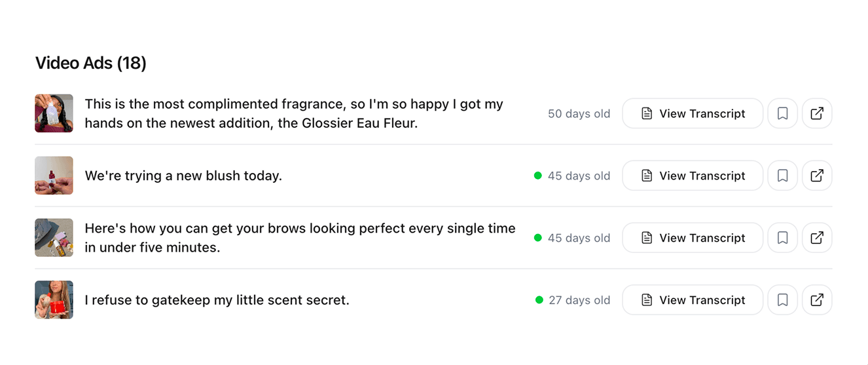Click the blush ad thumbnail
Image resolution: width=868 pixels, height=365 pixels.
tap(54, 176)
